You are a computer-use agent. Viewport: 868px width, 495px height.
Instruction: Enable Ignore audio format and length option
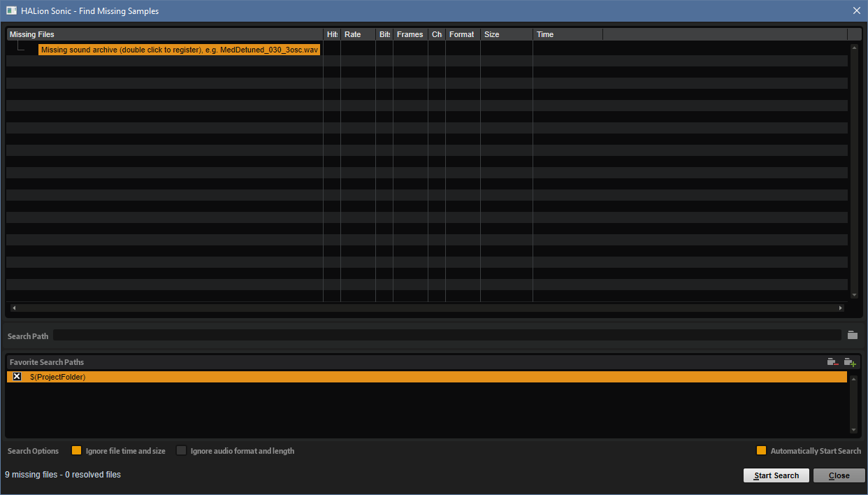pyautogui.click(x=182, y=451)
